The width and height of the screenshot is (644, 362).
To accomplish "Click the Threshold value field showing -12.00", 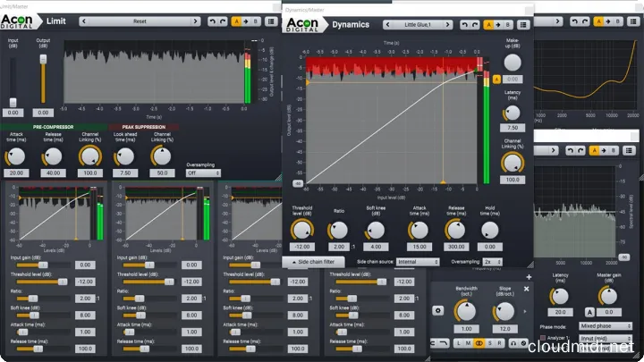I will pos(303,246).
